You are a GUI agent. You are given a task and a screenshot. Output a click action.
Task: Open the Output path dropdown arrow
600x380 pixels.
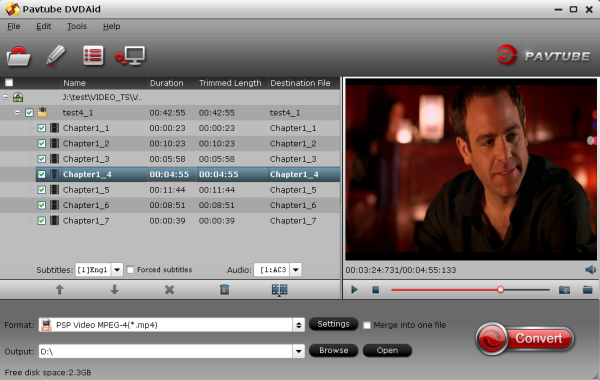click(298, 351)
